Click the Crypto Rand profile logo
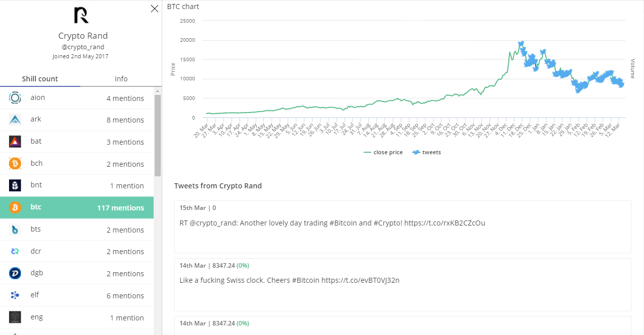Screen dimensions: 644x335 [x=81, y=15]
